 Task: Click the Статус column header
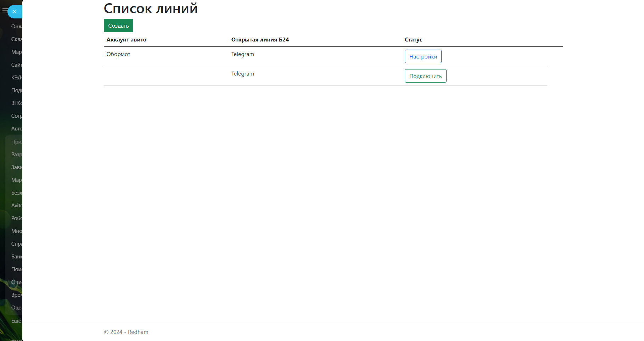[413, 40]
